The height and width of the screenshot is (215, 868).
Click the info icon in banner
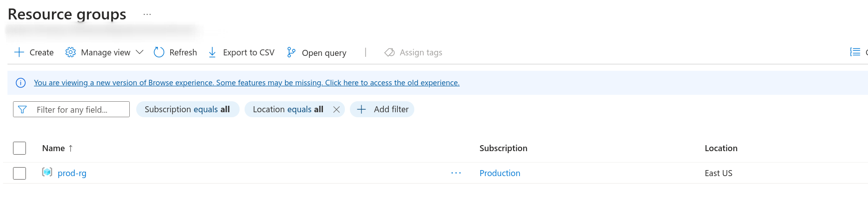pyautogui.click(x=21, y=83)
